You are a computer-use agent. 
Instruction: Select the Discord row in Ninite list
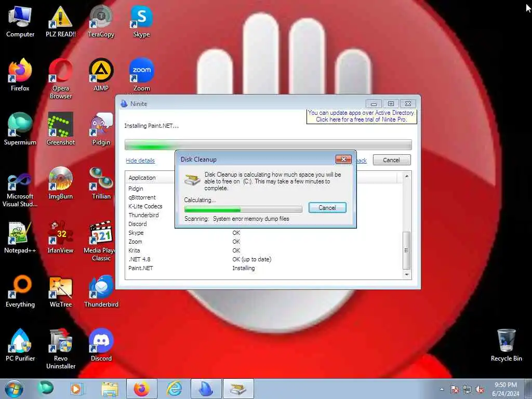point(137,224)
